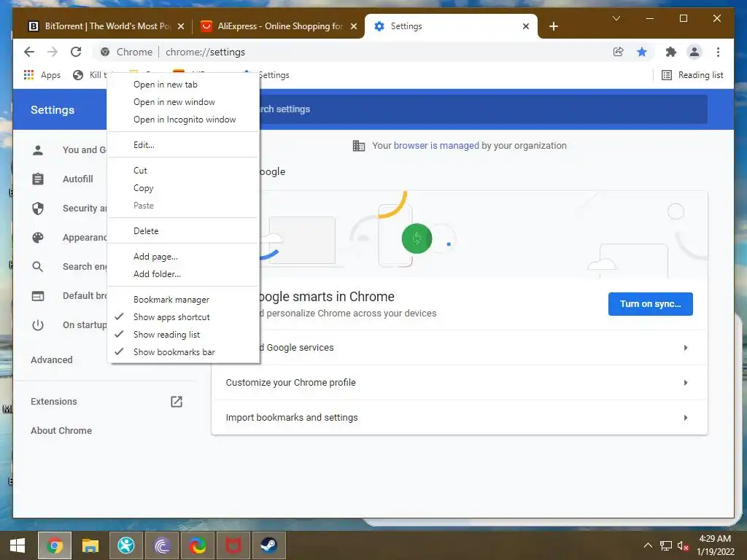Click the Default browser window icon
Image resolution: width=747 pixels, height=560 pixels.
38,296
